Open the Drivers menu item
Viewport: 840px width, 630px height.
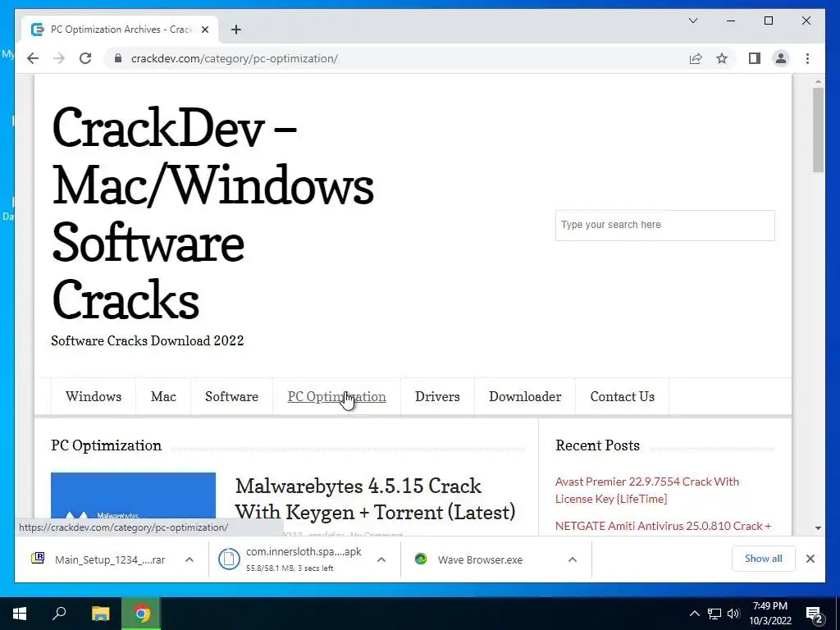tap(437, 396)
